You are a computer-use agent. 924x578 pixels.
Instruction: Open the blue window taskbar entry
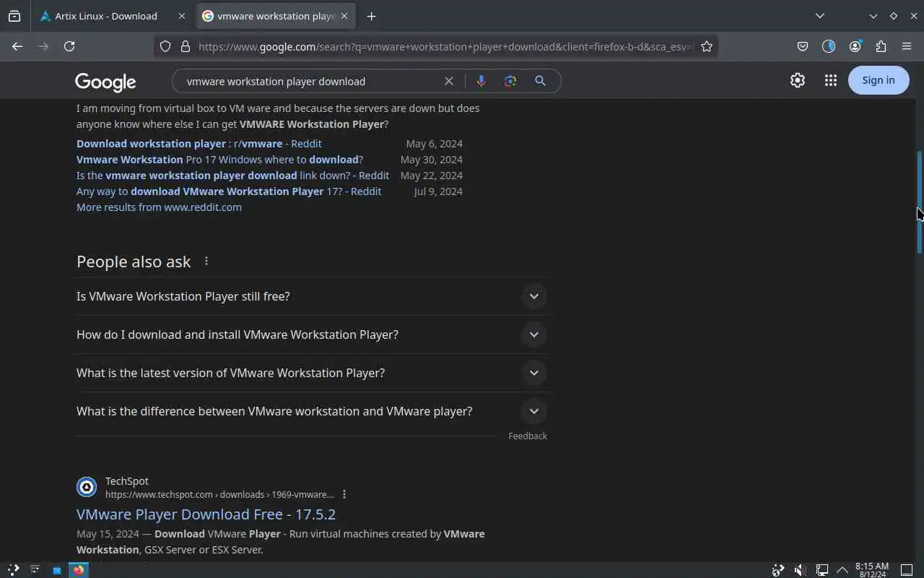(x=56, y=569)
